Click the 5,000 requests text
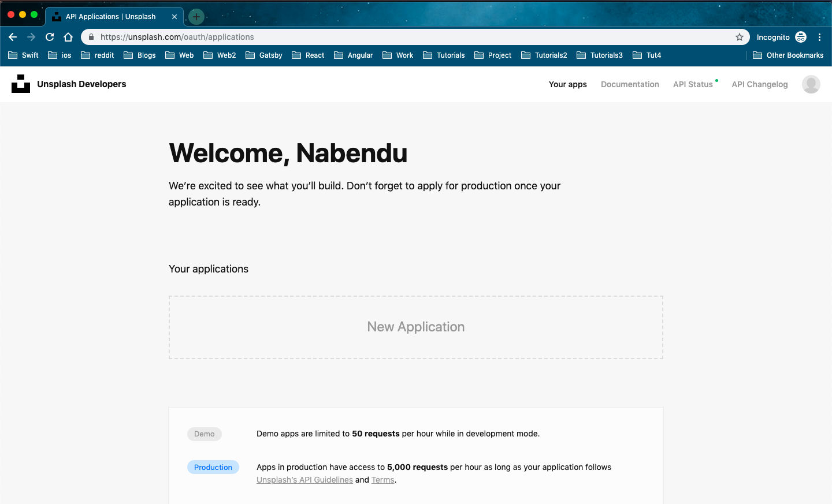The width and height of the screenshot is (832, 504). [x=417, y=467]
